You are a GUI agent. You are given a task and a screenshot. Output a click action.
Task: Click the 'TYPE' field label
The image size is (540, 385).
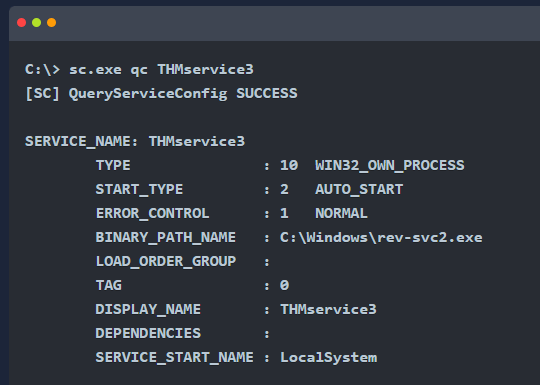click(113, 166)
